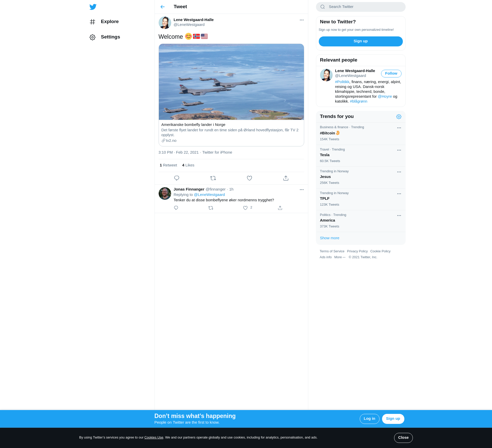
Task: Open the Explore hashtag icon
Action: click(93, 22)
